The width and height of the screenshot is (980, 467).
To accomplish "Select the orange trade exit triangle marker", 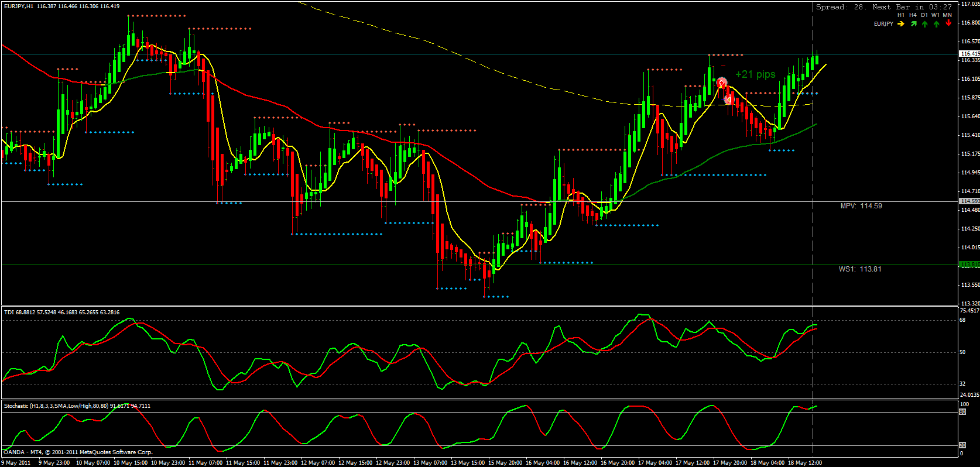I will 728,99.
